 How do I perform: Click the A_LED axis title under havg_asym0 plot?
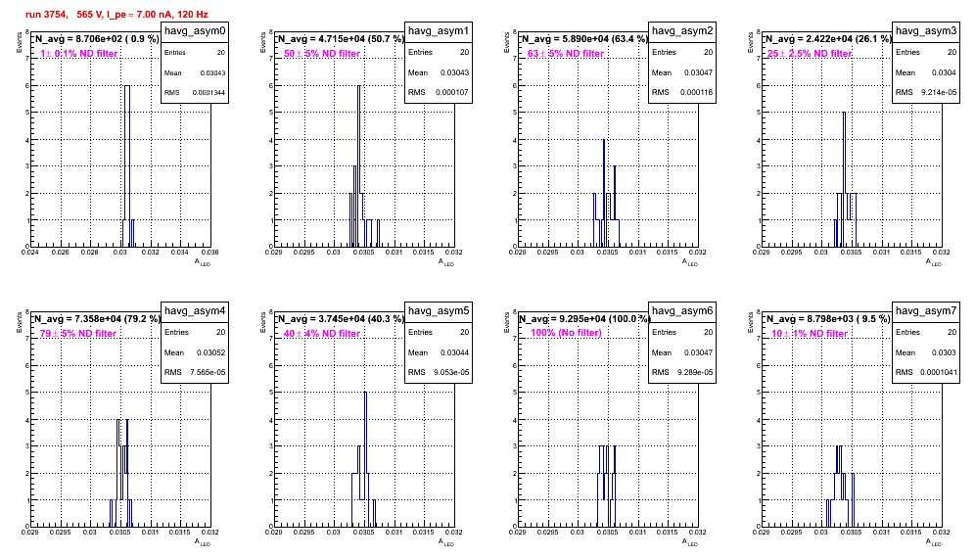click(x=203, y=262)
